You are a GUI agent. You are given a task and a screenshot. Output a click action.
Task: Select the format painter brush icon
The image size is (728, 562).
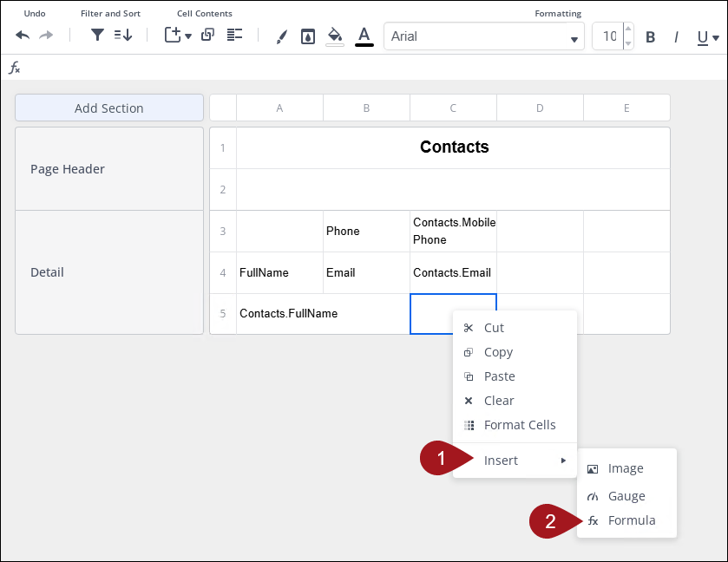[x=281, y=36]
